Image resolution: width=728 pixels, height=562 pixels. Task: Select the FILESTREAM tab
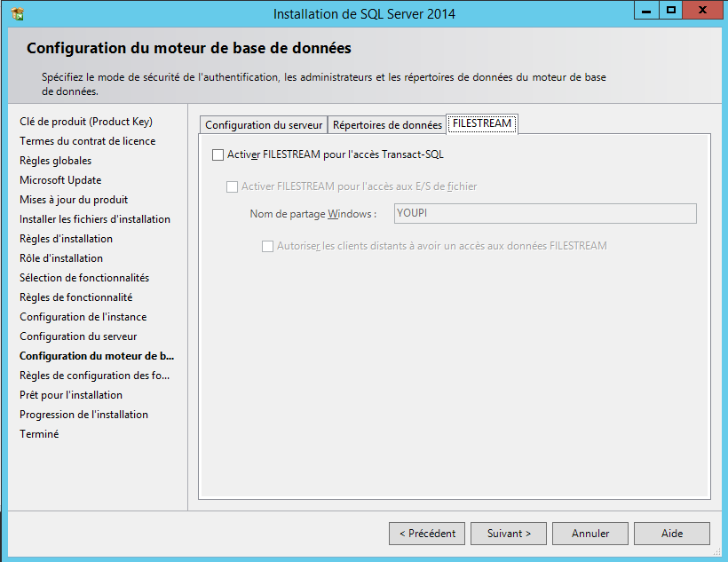tap(482, 123)
